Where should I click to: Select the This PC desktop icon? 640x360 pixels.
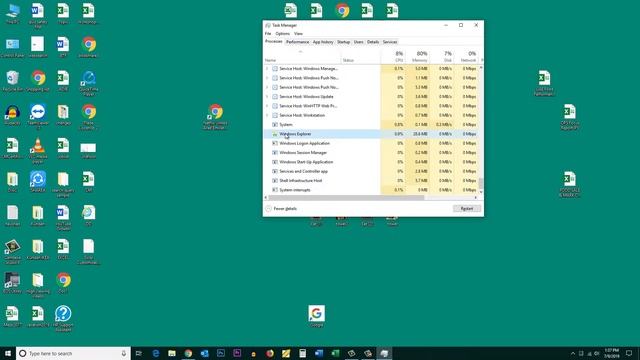[x=13, y=14]
